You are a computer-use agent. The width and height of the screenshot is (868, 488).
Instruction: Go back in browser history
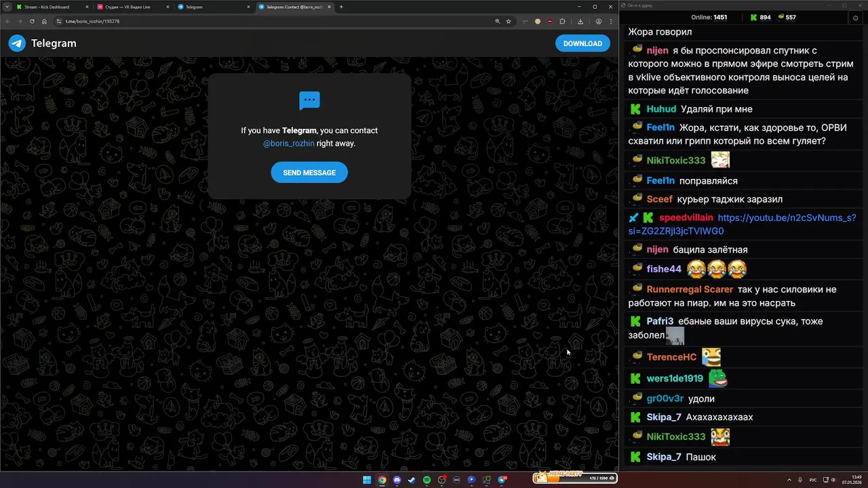tap(7, 21)
